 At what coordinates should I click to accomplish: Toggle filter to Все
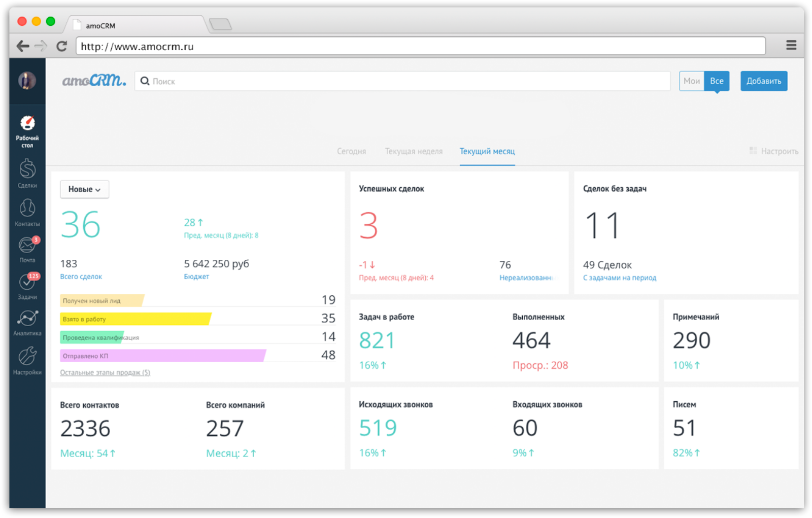coord(717,81)
